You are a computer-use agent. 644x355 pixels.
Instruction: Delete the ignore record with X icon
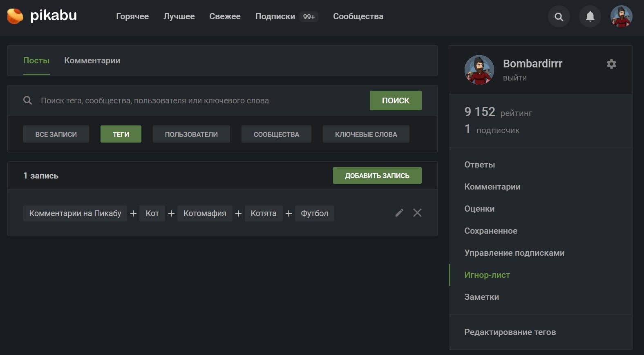pyautogui.click(x=417, y=213)
